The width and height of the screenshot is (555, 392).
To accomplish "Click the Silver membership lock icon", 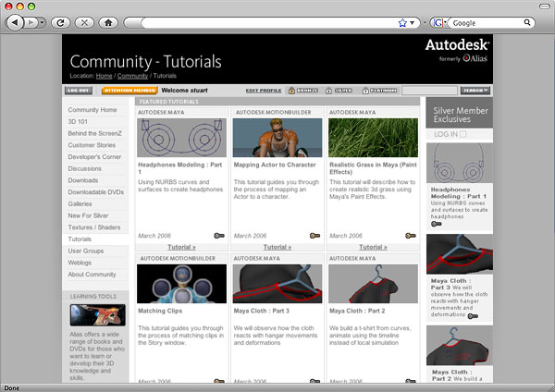I will tap(327, 91).
